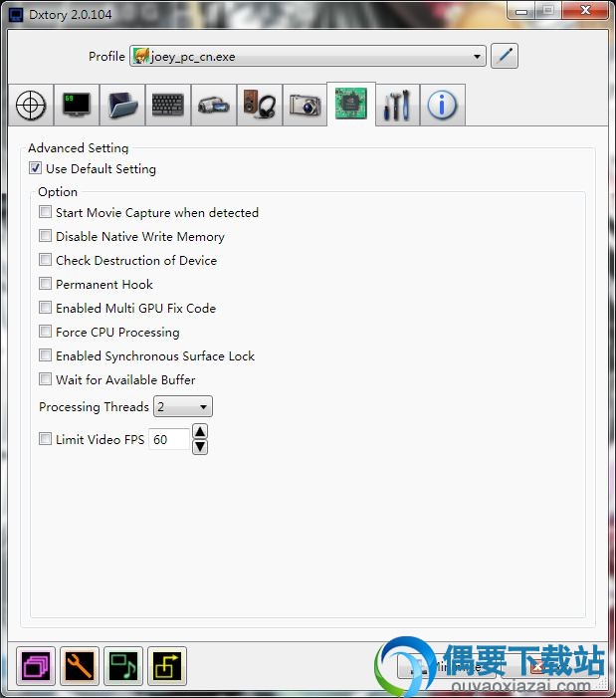
Task: Open the Profile dropdown joey_pc_cn.exe
Action: 308,57
